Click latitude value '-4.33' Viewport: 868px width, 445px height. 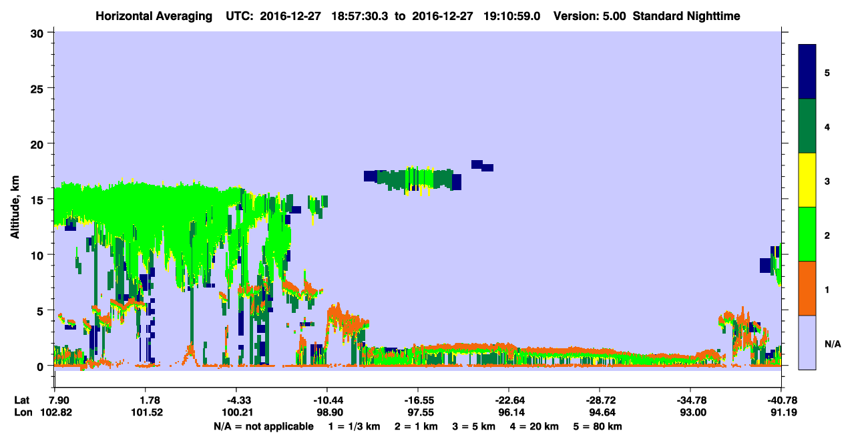click(x=236, y=400)
